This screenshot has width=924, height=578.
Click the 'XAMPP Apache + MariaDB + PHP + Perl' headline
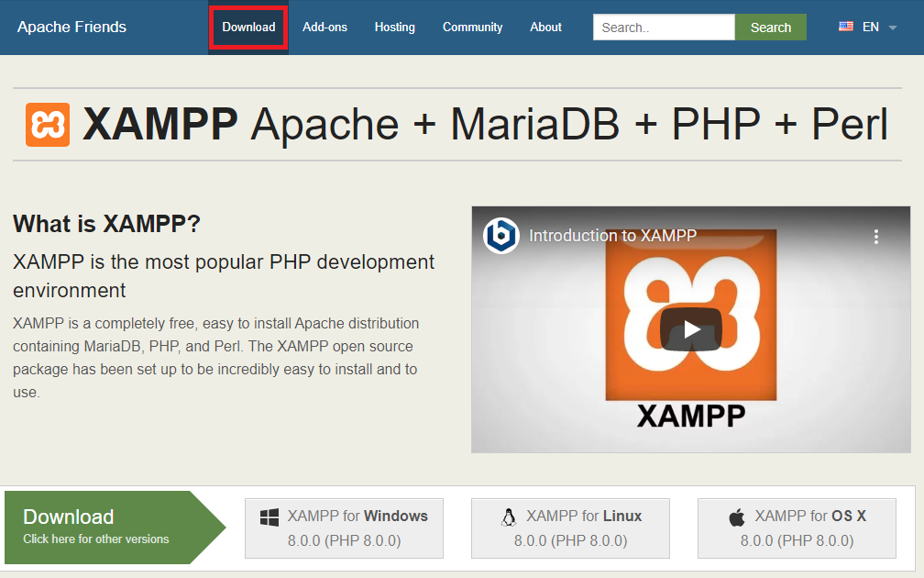[x=485, y=125]
